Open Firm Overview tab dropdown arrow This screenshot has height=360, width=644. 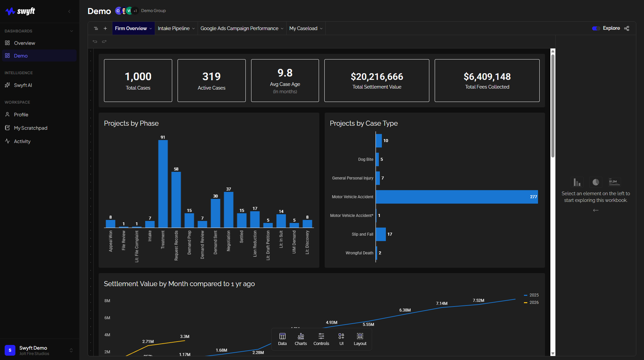[x=151, y=29]
